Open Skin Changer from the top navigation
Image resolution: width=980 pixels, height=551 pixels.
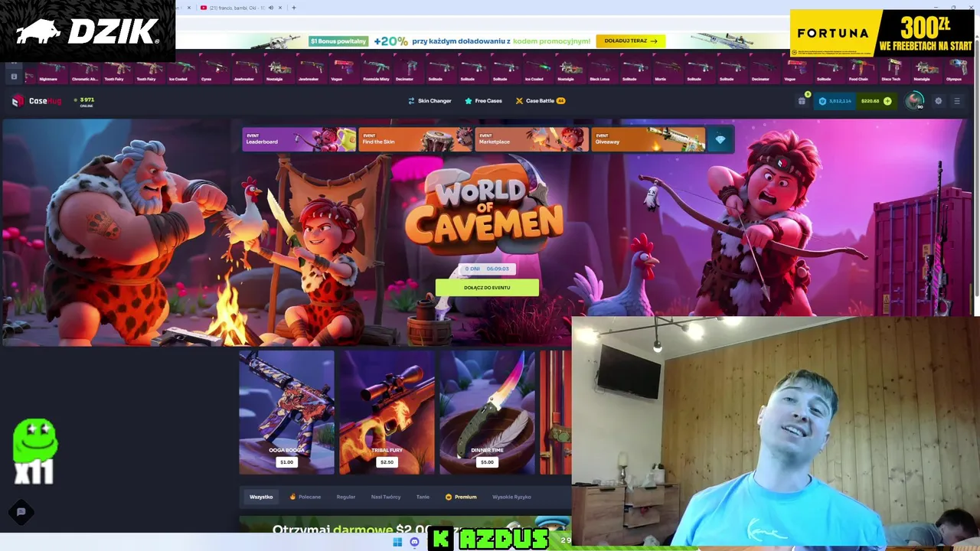[x=430, y=101]
